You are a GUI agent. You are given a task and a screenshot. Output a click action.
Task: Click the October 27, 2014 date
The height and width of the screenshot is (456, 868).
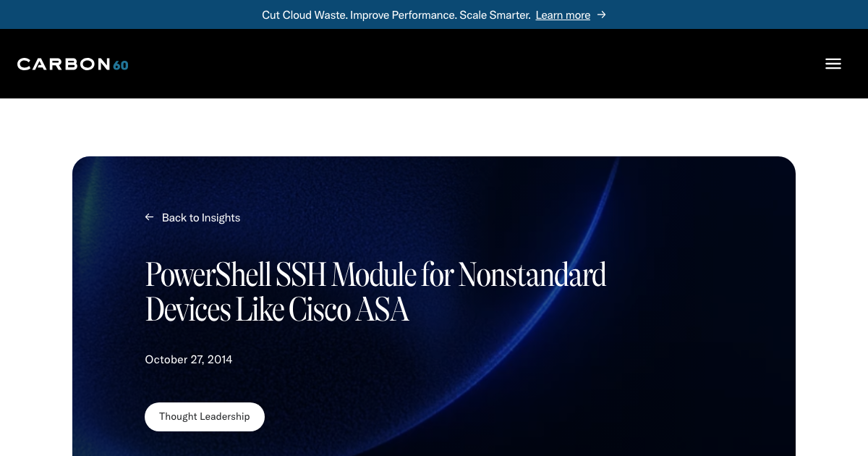pyautogui.click(x=189, y=359)
